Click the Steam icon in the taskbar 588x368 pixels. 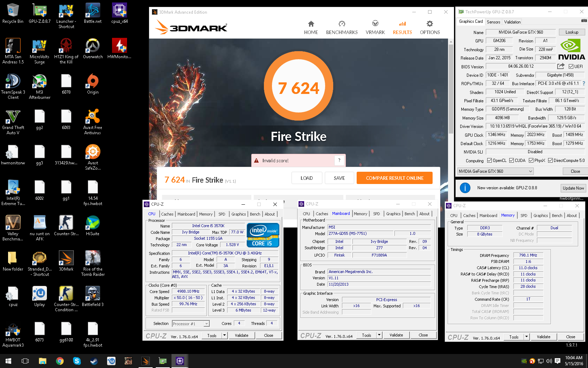click(x=94, y=361)
